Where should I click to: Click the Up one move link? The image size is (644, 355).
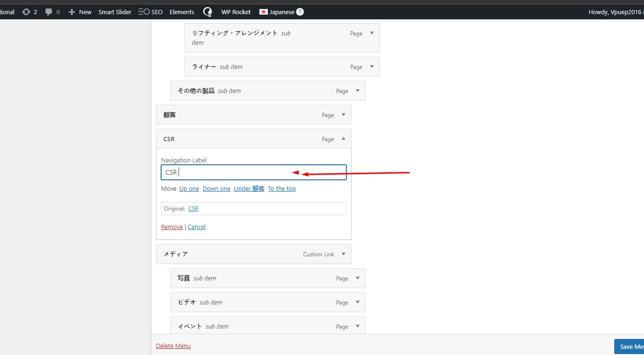[189, 188]
